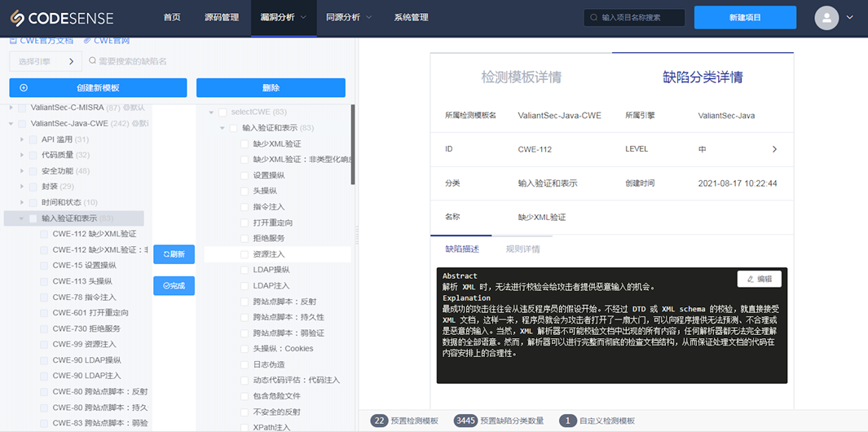868x432 pixels.
Task: Collapse the left 输入验证和表示 node
Action: [21, 218]
